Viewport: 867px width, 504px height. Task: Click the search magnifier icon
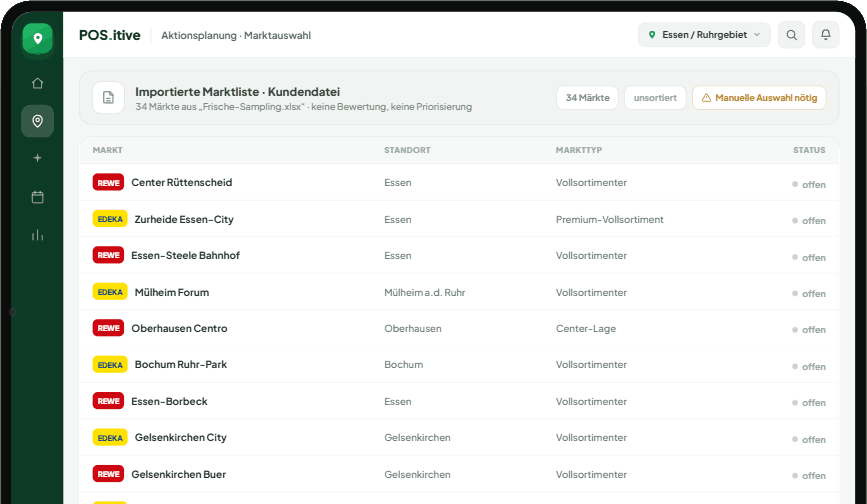point(791,35)
